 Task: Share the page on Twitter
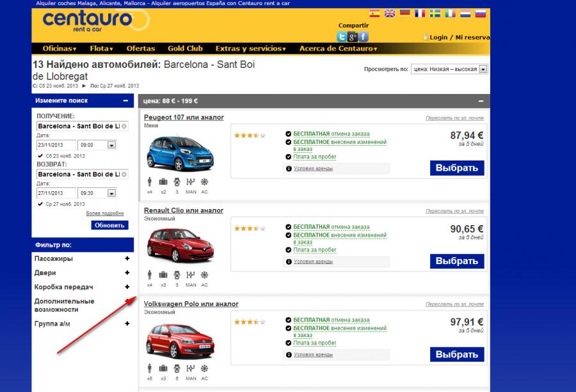coord(342,36)
